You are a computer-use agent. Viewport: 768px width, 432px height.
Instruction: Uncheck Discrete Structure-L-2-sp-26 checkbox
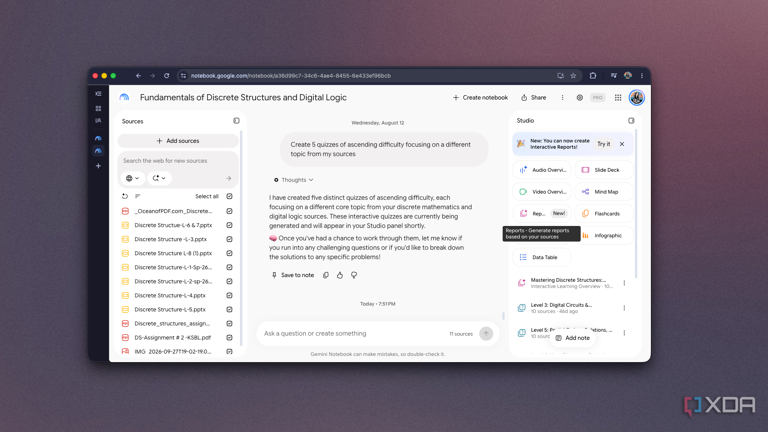[229, 282]
